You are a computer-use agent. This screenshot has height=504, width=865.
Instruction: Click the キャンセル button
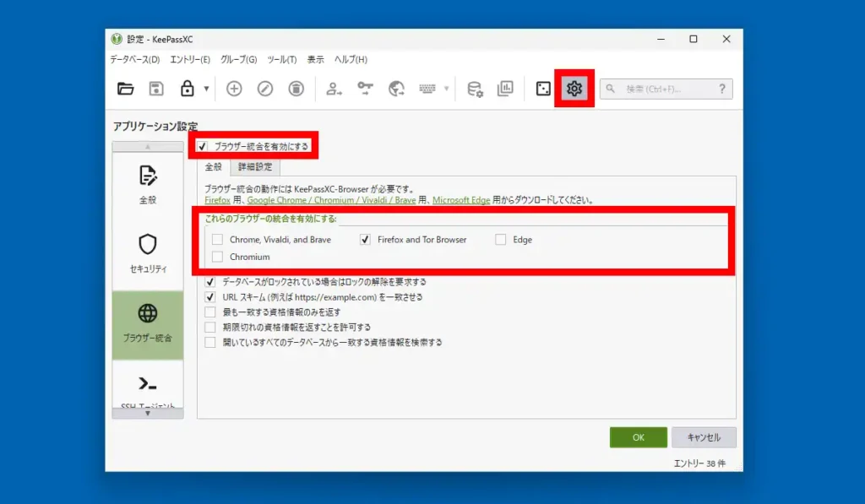(x=704, y=437)
